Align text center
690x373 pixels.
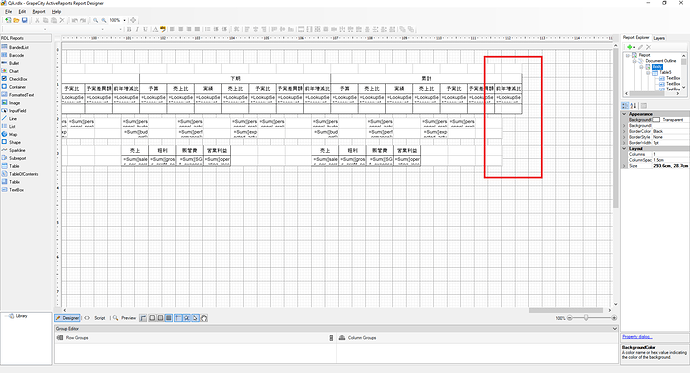[x=181, y=29]
